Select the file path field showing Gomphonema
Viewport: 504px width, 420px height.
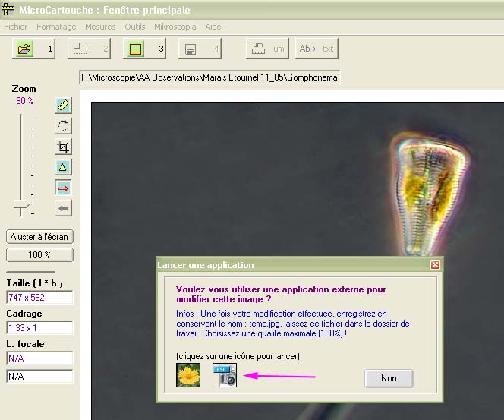click(209, 77)
